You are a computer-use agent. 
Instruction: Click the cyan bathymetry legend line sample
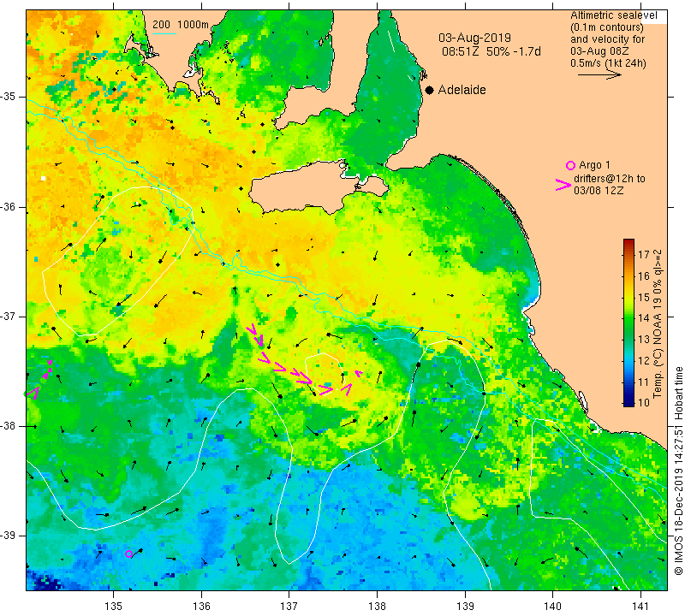pyautogui.click(x=164, y=34)
